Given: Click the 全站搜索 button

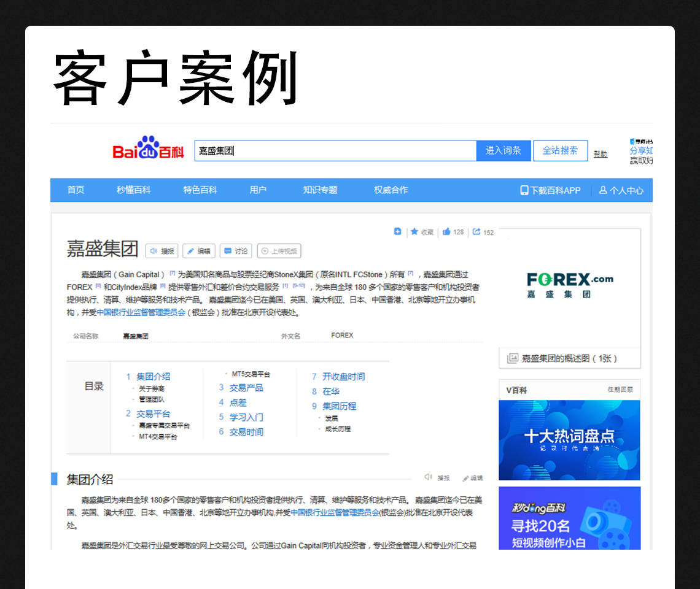Looking at the screenshot, I should pos(560,151).
